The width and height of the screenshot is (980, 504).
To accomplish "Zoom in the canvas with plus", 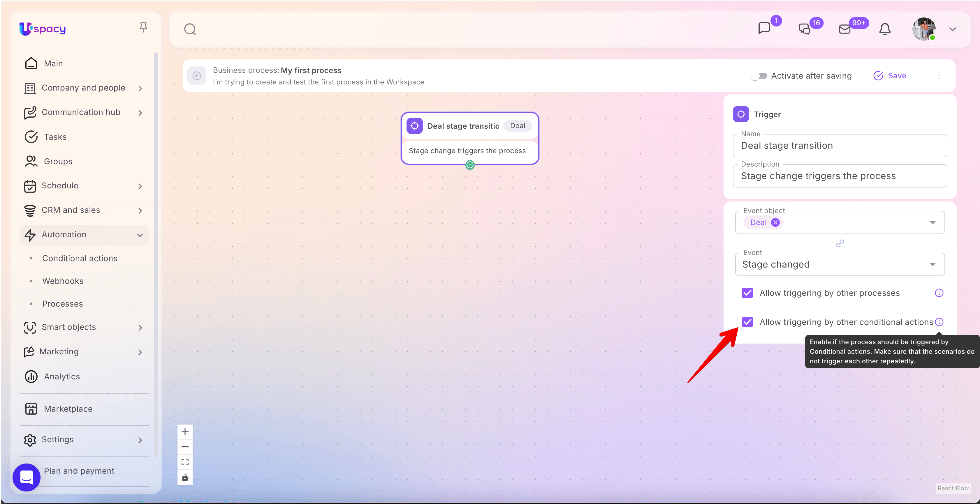I will (185, 432).
